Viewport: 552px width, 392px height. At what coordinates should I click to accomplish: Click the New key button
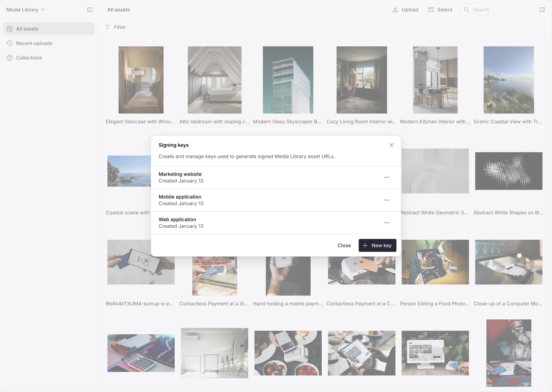click(377, 246)
